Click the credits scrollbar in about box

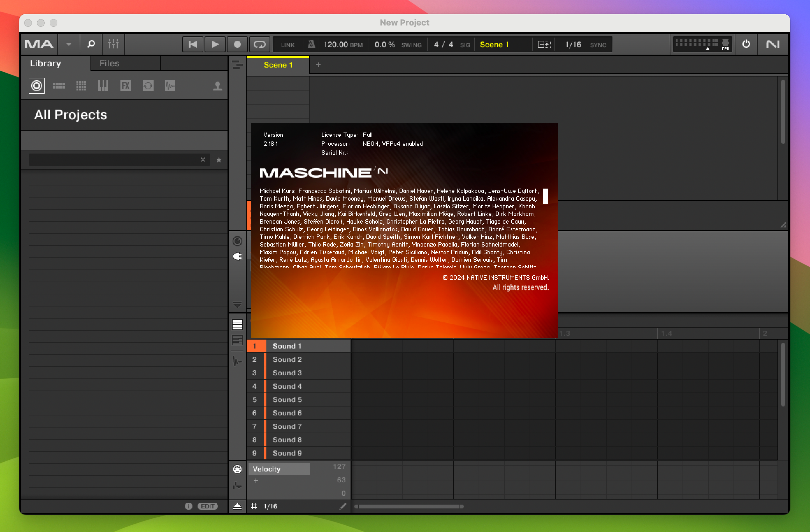545,196
